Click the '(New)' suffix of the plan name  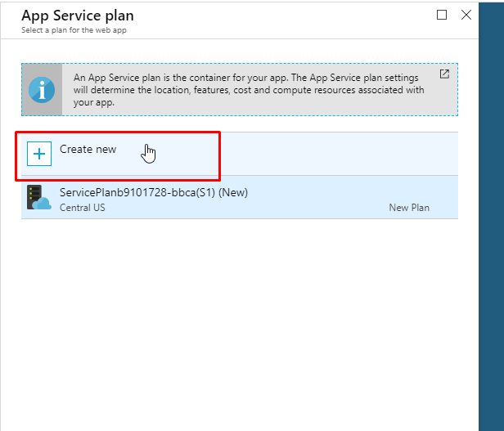pos(233,192)
